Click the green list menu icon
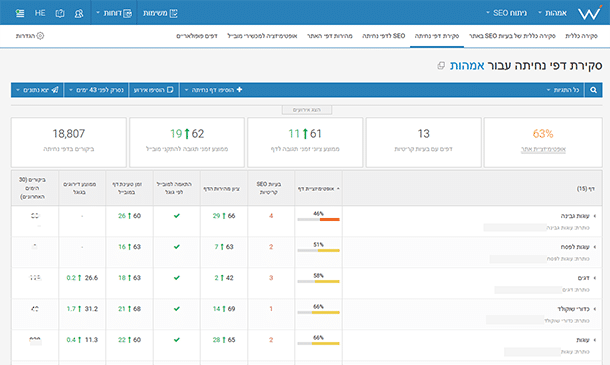 point(20,13)
